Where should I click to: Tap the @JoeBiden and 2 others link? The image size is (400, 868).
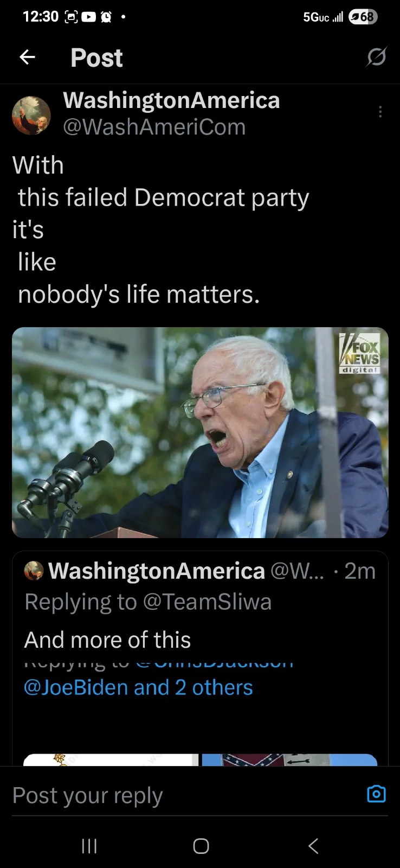tap(138, 687)
